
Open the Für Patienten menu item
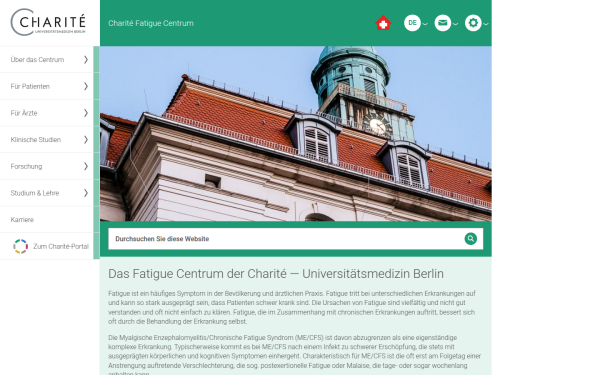[x=30, y=86]
